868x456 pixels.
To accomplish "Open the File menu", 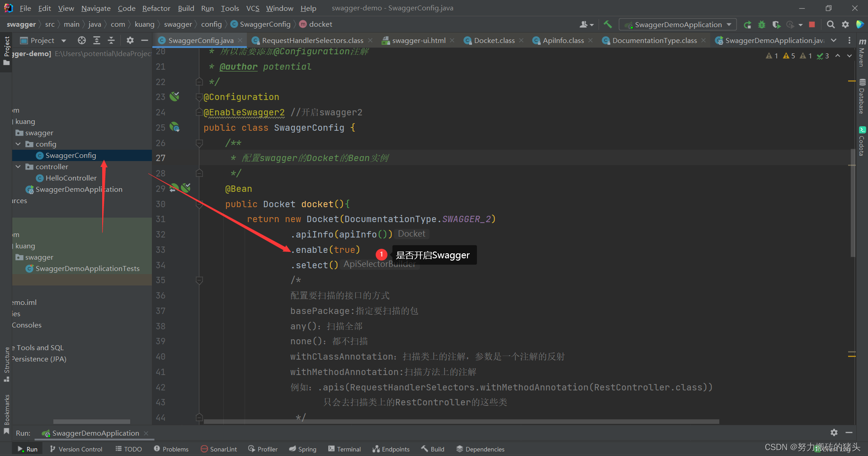I will (25, 8).
